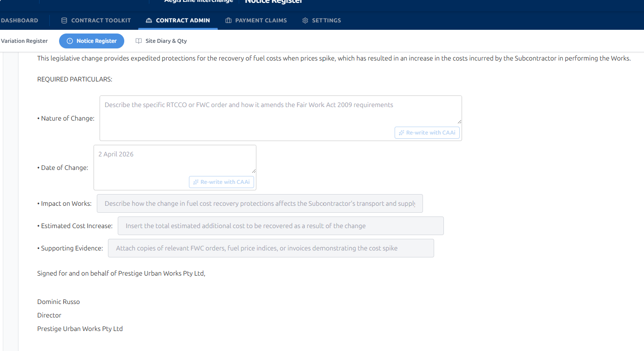Select the Notice Register sub-tab
This screenshot has height=351, width=644.
[x=92, y=41]
